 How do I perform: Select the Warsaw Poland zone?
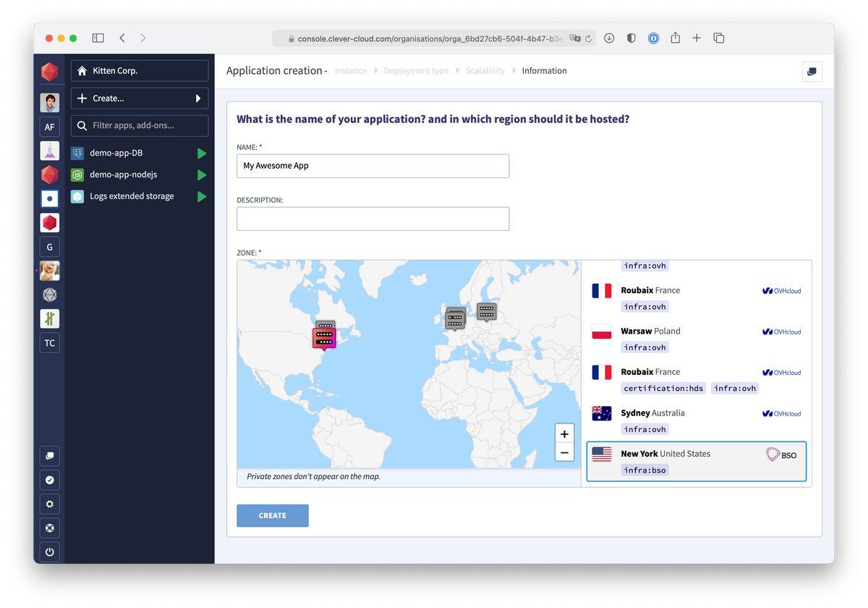coord(698,338)
